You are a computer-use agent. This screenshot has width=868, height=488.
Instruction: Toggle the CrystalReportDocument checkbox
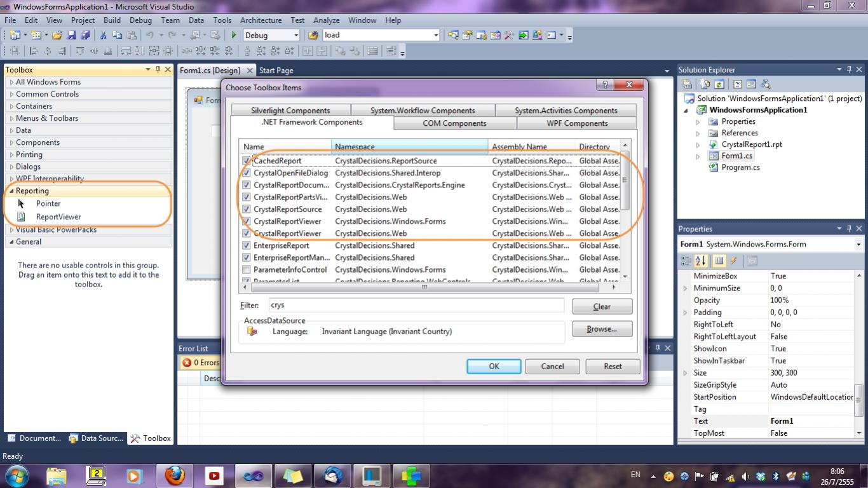pos(247,185)
